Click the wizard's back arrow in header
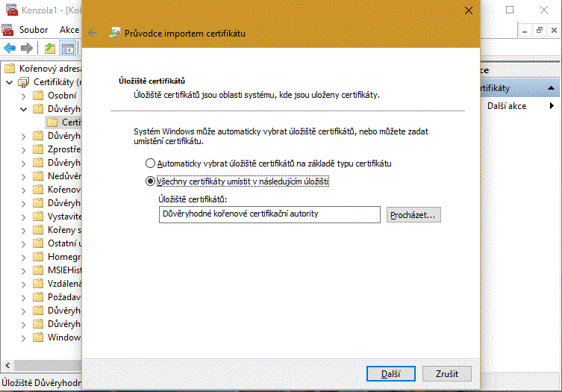This screenshot has height=392, width=562. 93,33
